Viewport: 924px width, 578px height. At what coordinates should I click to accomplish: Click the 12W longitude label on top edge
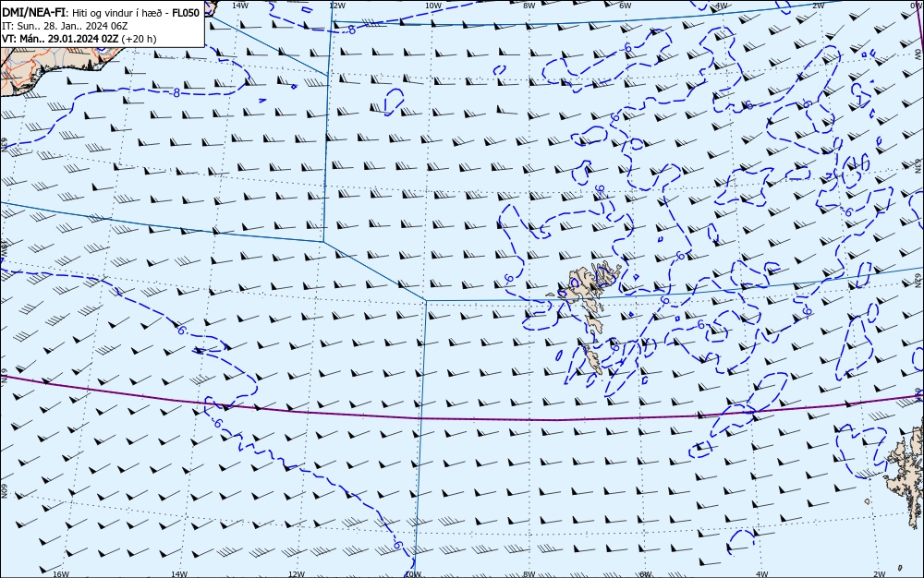pos(336,6)
